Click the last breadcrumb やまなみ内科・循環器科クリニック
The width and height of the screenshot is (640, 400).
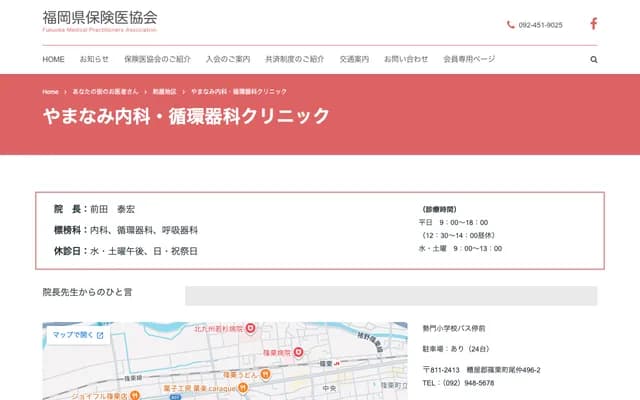coord(239,92)
